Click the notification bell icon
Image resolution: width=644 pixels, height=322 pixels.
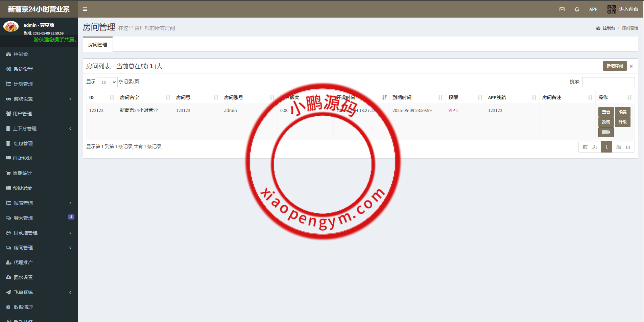577,9
